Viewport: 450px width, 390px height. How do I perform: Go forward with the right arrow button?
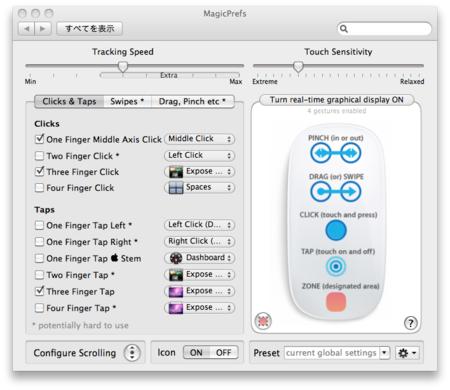coord(43,29)
